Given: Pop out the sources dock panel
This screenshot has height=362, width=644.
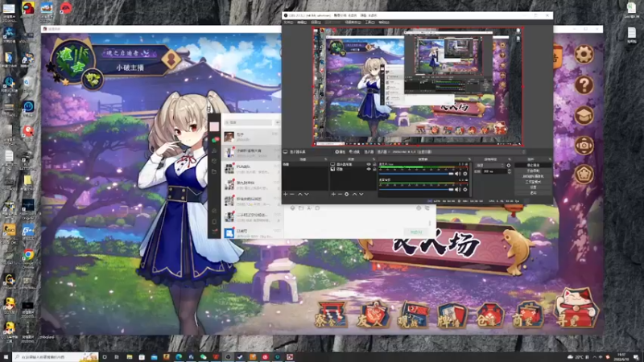Looking at the screenshot, I should (374, 159).
